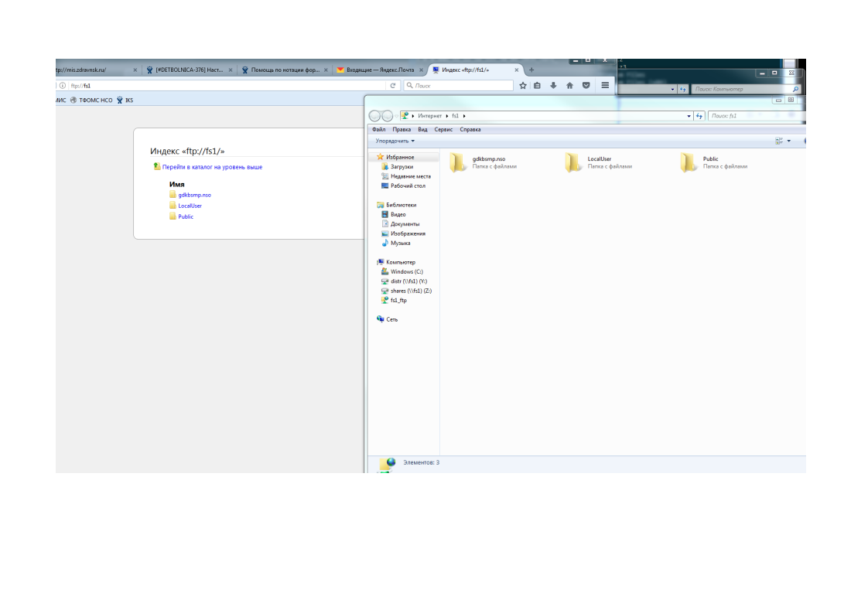Click the Explorer refresh button beside address bar
Image resolution: width=868 pixels, height=613 pixels.
[x=699, y=116]
